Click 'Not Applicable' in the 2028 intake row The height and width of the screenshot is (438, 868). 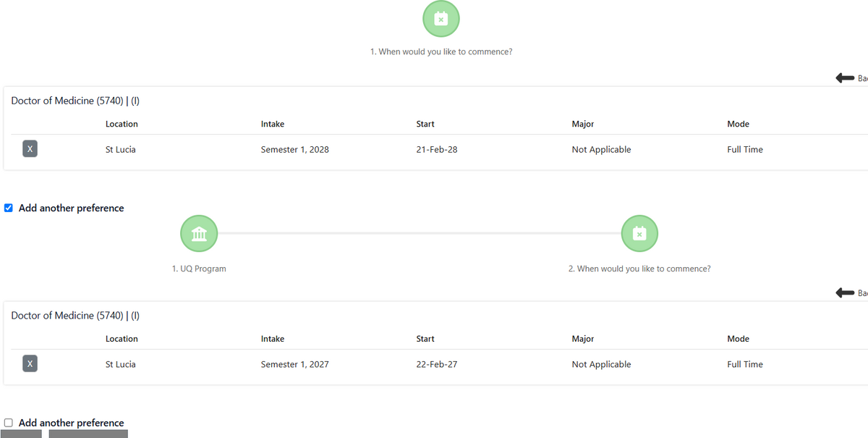click(601, 150)
